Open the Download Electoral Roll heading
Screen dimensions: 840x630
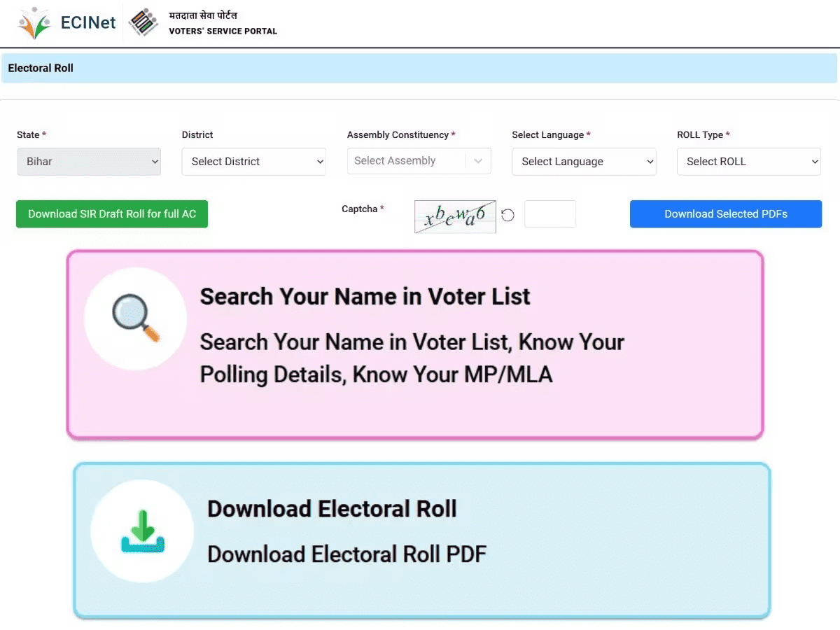[332, 508]
